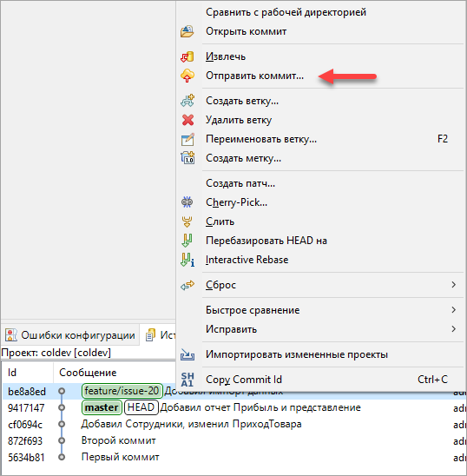Expand the Быстрое сравнение submenu arrow
Viewport: 467px width, 476px height.
click(453, 310)
